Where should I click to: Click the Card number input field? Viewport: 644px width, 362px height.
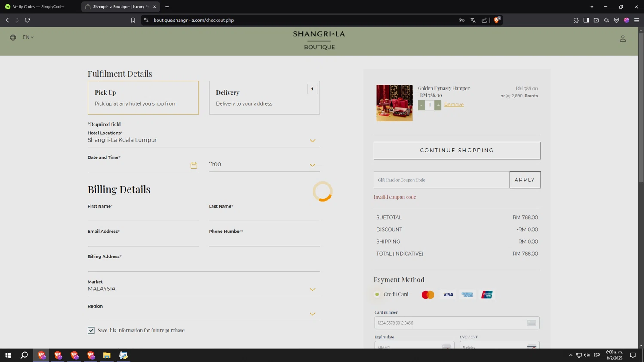tap(457, 323)
